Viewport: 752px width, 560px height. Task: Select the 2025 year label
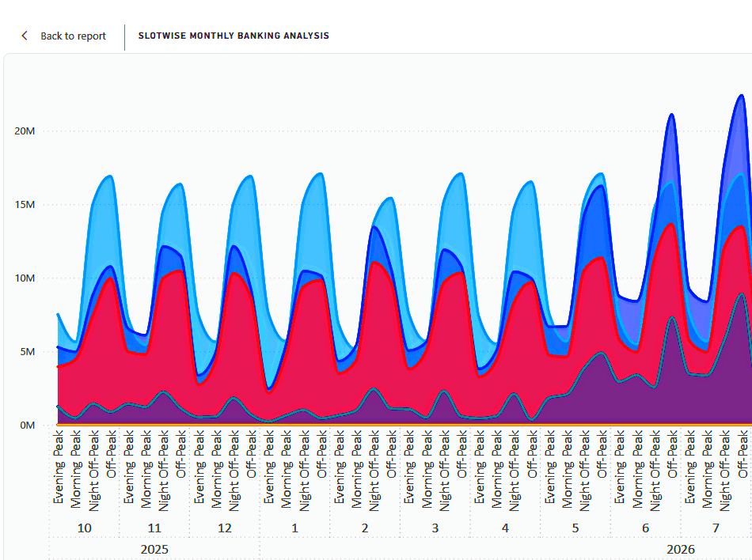click(x=154, y=550)
